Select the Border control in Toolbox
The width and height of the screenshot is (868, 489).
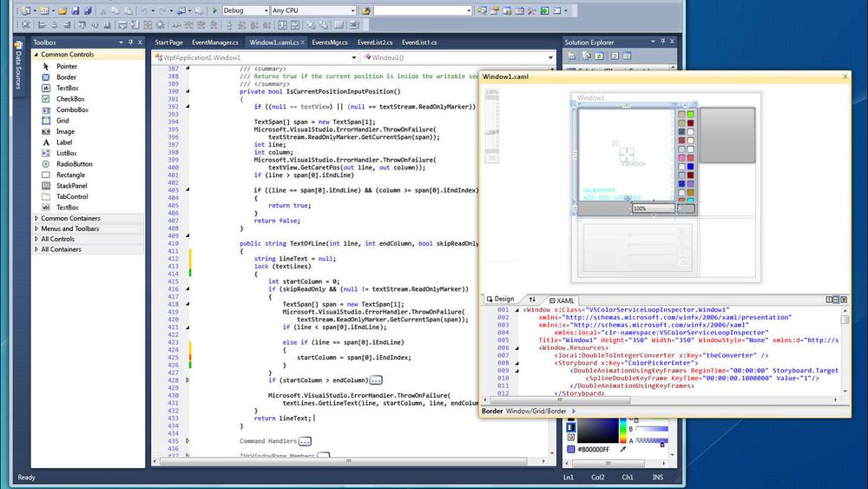click(x=66, y=77)
